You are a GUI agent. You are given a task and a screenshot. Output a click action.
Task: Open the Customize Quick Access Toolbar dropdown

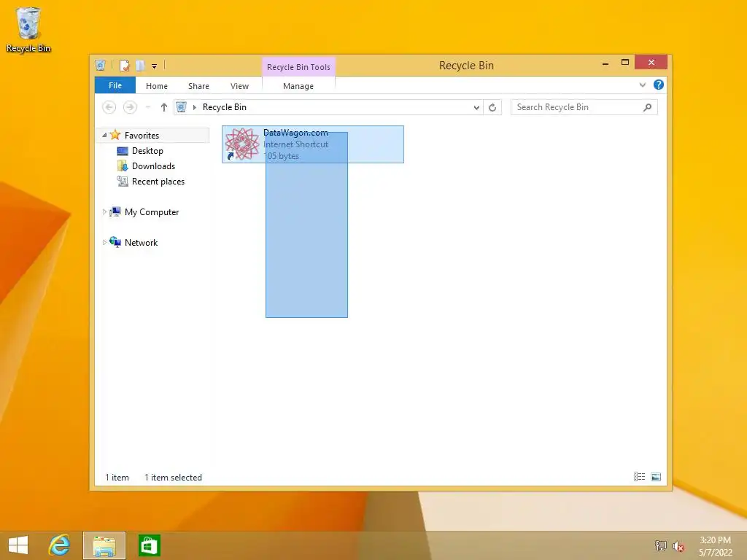point(155,66)
